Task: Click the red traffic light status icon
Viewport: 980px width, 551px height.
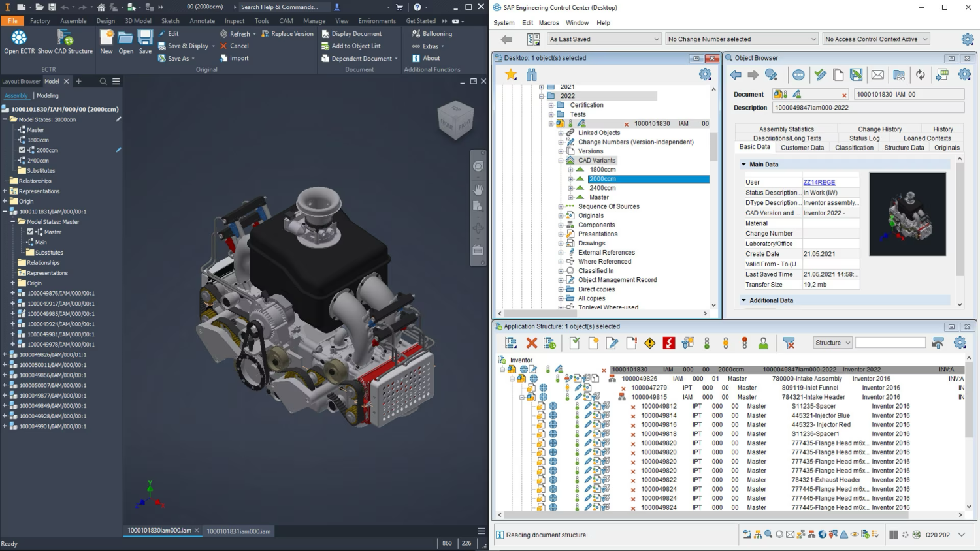Action: (x=744, y=343)
